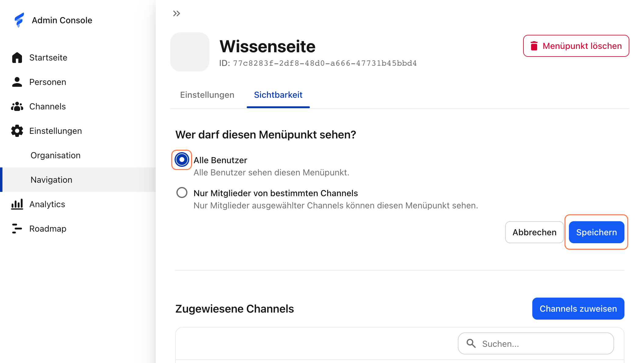Select the Alle Benutzer radio button
The height and width of the screenshot is (363, 644).
[182, 159]
